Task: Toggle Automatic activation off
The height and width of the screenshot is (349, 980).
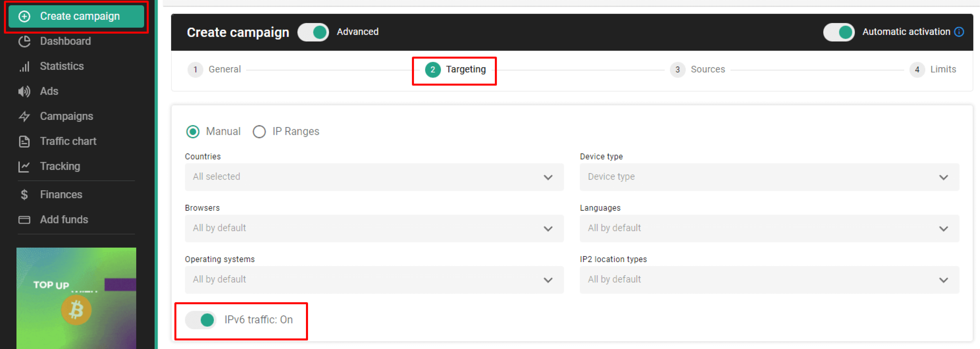Action: [838, 32]
